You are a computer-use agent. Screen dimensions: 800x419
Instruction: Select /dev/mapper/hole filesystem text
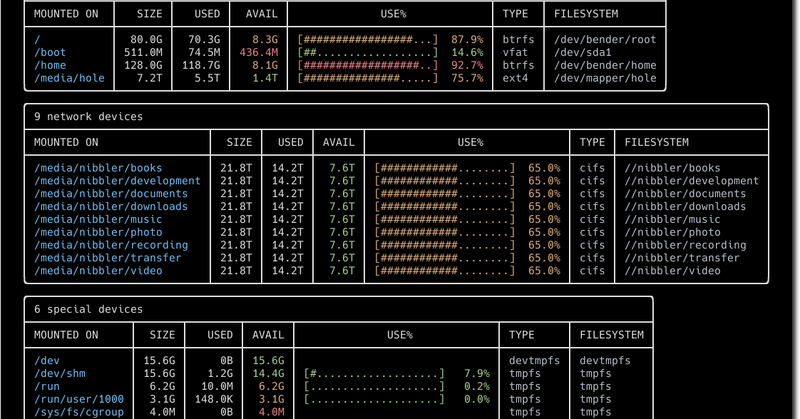click(605, 78)
